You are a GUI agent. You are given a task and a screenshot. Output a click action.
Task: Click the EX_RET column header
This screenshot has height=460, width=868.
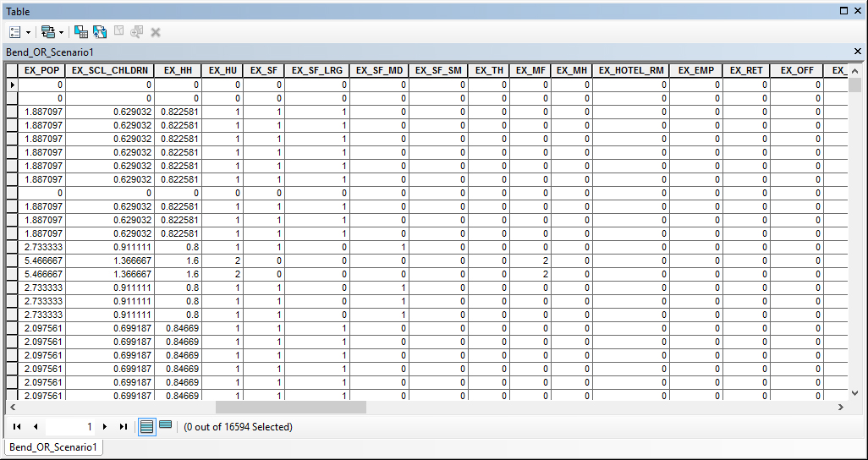tap(746, 70)
